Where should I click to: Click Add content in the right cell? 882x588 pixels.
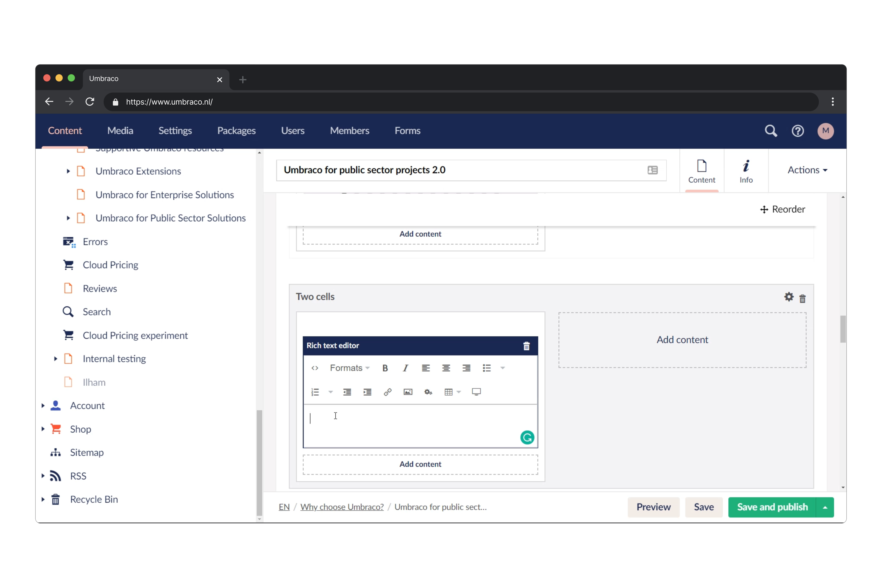pos(682,340)
